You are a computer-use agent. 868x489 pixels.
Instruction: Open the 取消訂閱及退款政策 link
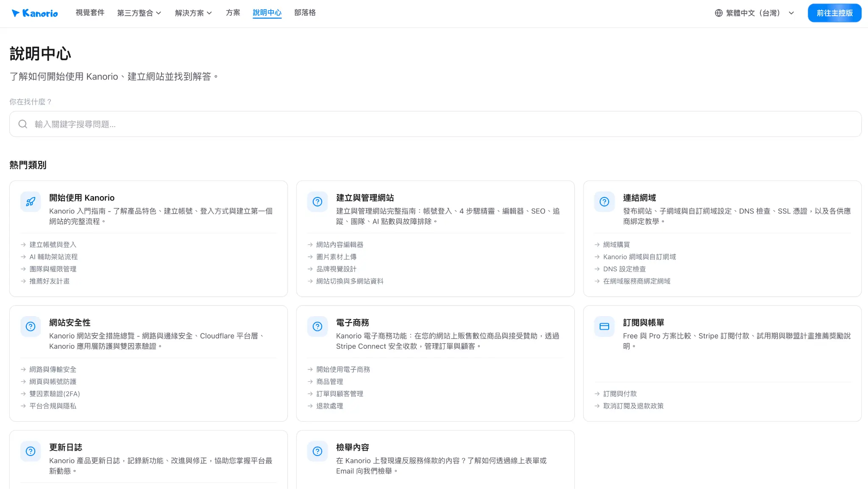[x=633, y=406]
